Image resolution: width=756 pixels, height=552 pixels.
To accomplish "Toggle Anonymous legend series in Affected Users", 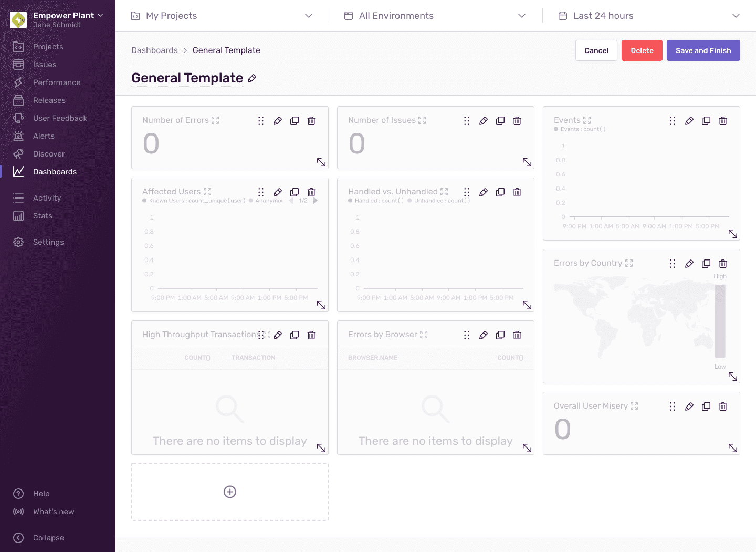I will point(266,201).
